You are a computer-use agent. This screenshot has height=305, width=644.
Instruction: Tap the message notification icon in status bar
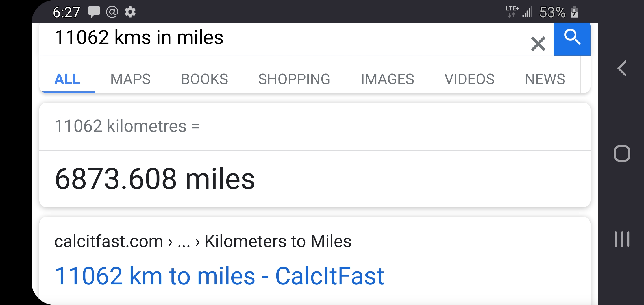coord(94,12)
